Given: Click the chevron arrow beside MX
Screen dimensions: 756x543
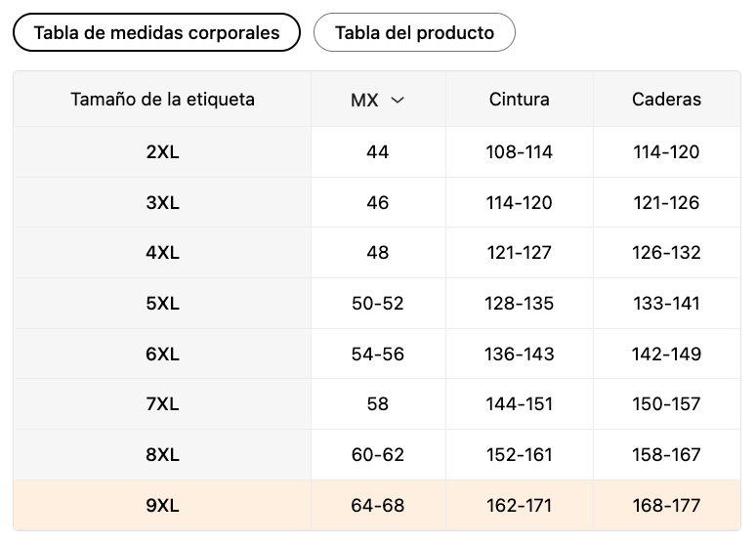Looking at the screenshot, I should (398, 100).
